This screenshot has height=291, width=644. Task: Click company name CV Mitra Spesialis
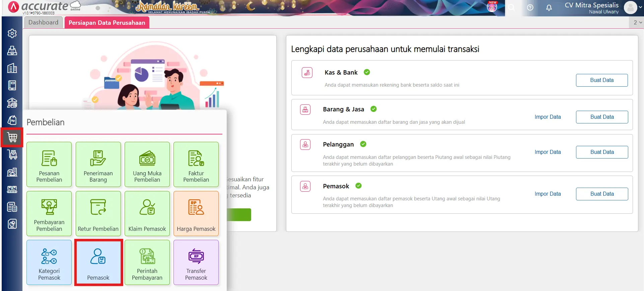coord(591,5)
